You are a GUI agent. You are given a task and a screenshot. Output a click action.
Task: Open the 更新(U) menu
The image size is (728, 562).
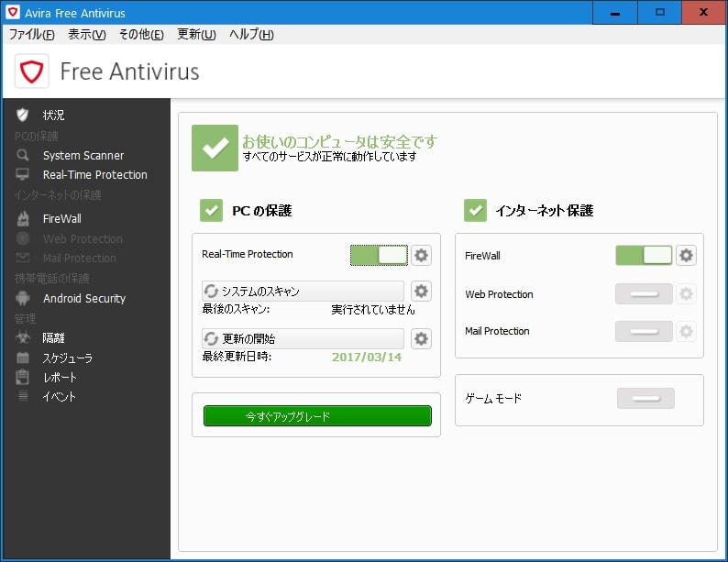point(196,35)
